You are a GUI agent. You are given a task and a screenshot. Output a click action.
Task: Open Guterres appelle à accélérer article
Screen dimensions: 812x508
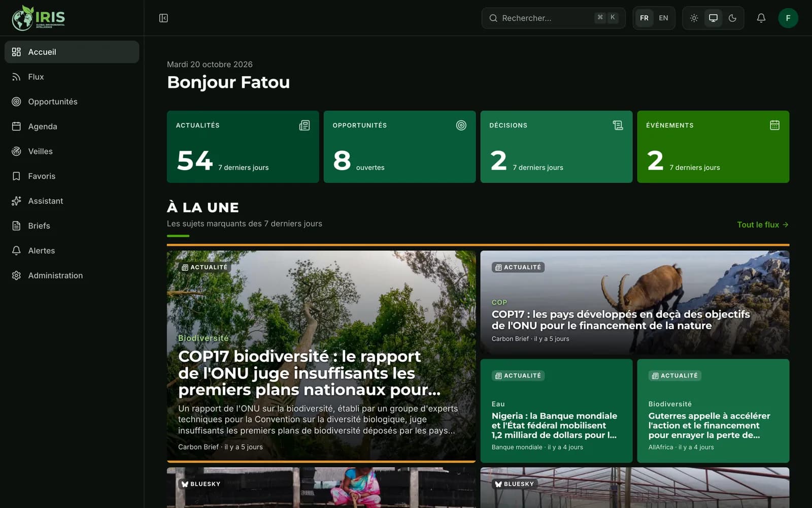pos(713,411)
